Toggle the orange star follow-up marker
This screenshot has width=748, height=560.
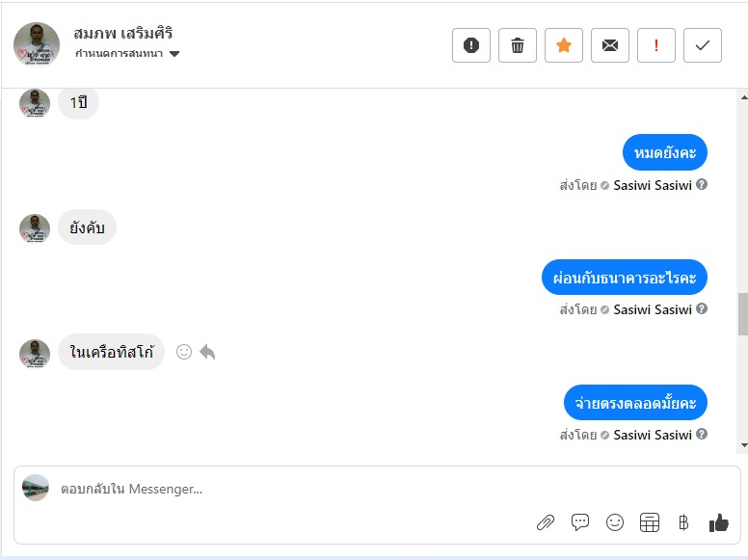coord(564,45)
